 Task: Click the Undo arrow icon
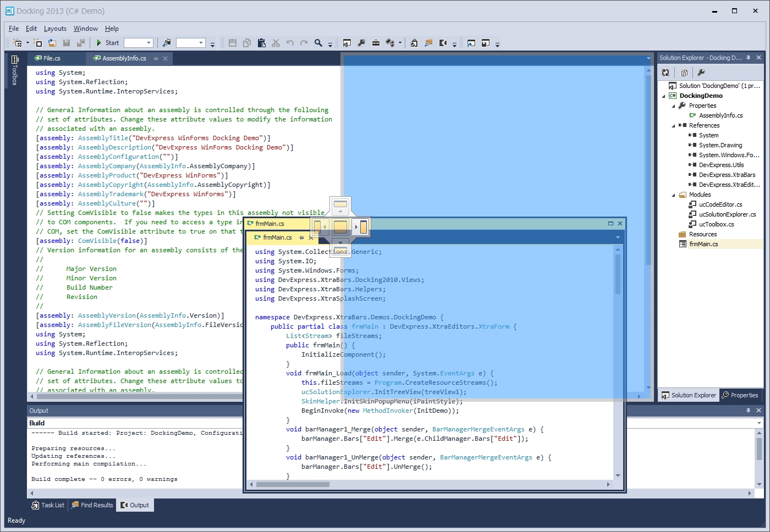pos(290,43)
